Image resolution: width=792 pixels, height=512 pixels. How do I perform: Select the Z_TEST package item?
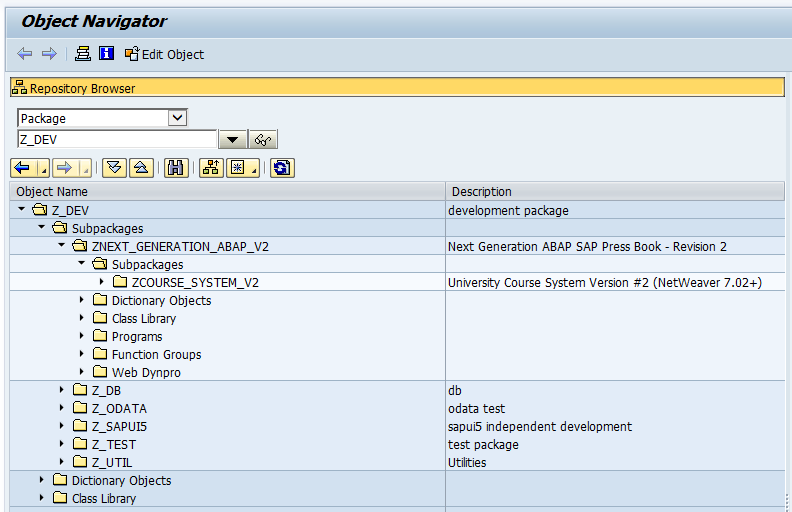[x=114, y=445]
